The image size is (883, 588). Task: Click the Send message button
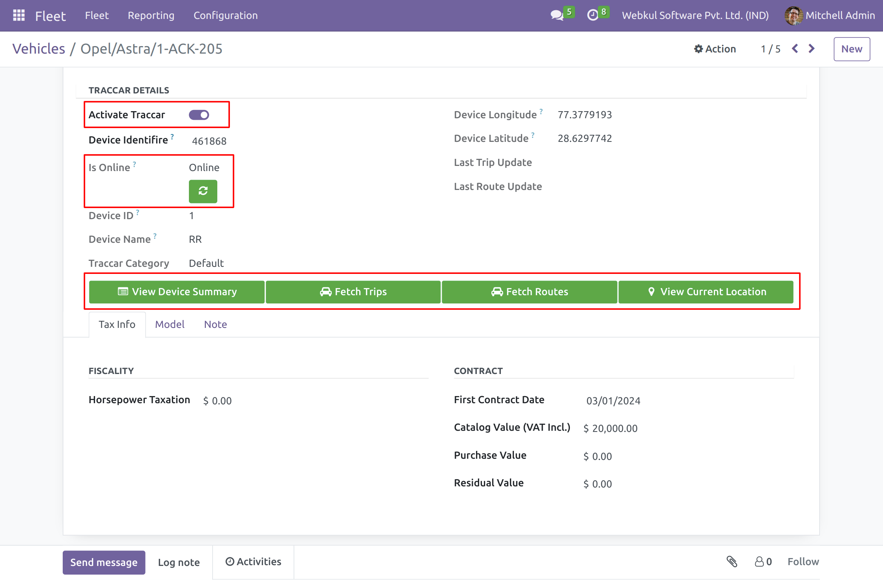(x=104, y=562)
